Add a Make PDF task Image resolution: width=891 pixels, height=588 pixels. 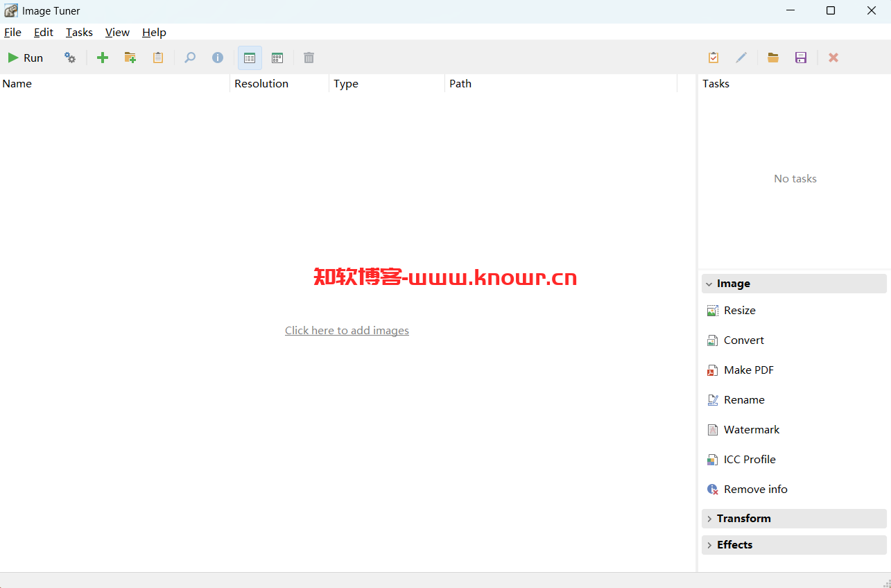coord(749,370)
